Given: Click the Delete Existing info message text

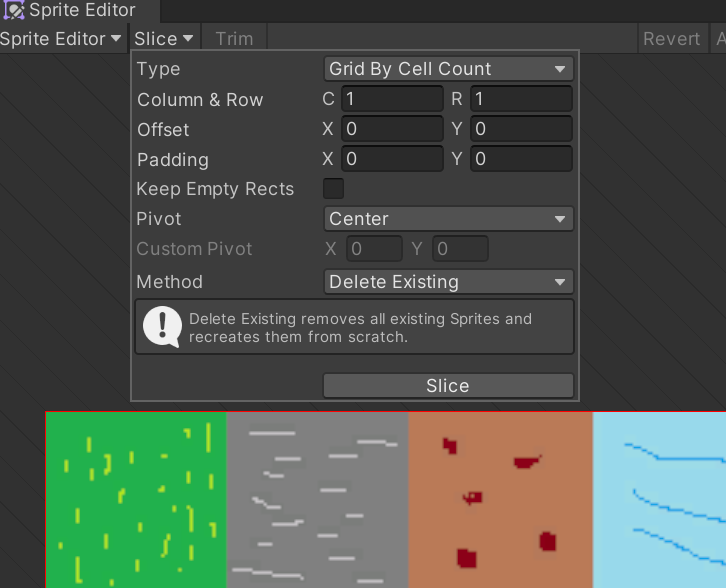Looking at the screenshot, I should (x=360, y=328).
